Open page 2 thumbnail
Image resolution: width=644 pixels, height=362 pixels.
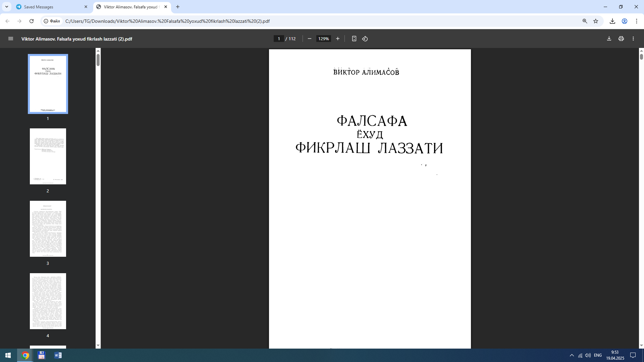click(x=48, y=156)
